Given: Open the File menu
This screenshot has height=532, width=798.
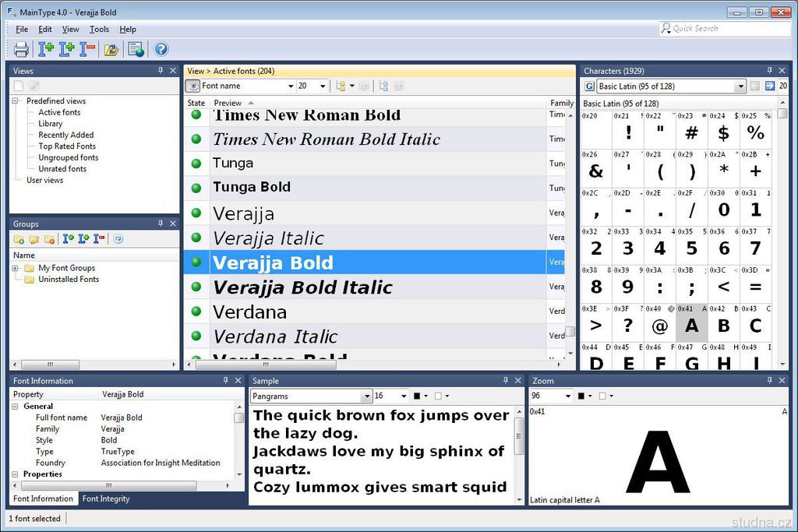Looking at the screenshot, I should pos(22,29).
